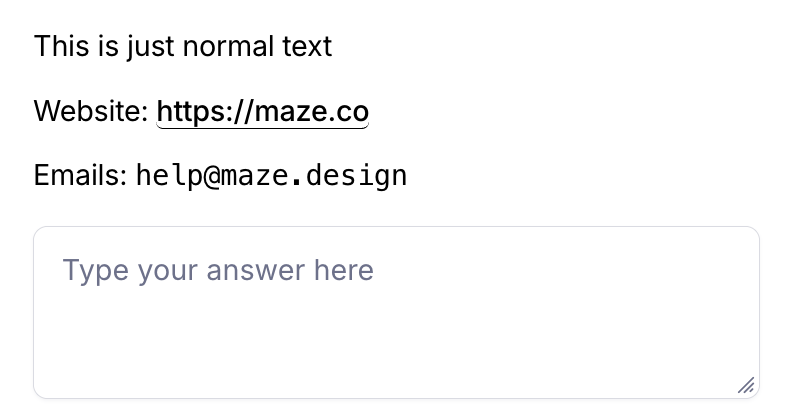Open the https://maze.co link
The image size is (802, 416).
click(263, 111)
